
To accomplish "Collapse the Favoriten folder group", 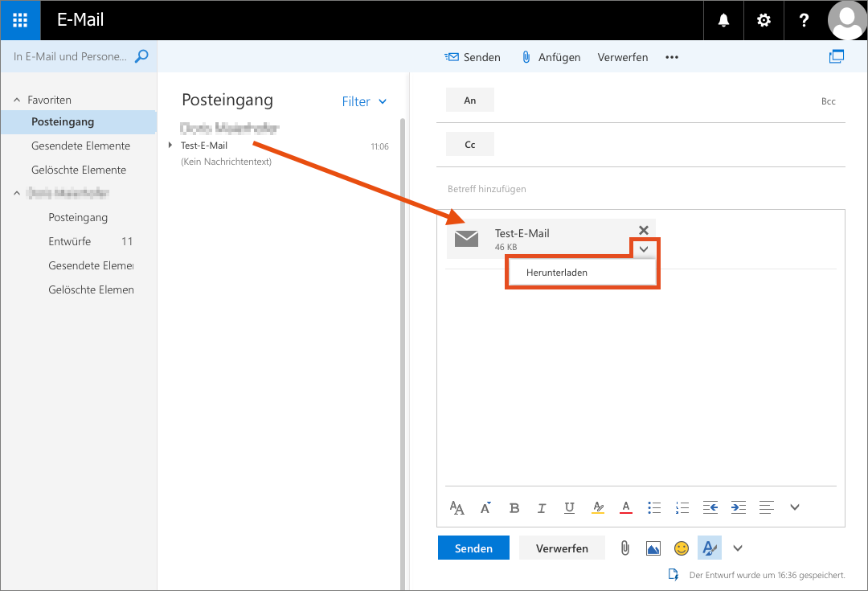I will pos(17,100).
